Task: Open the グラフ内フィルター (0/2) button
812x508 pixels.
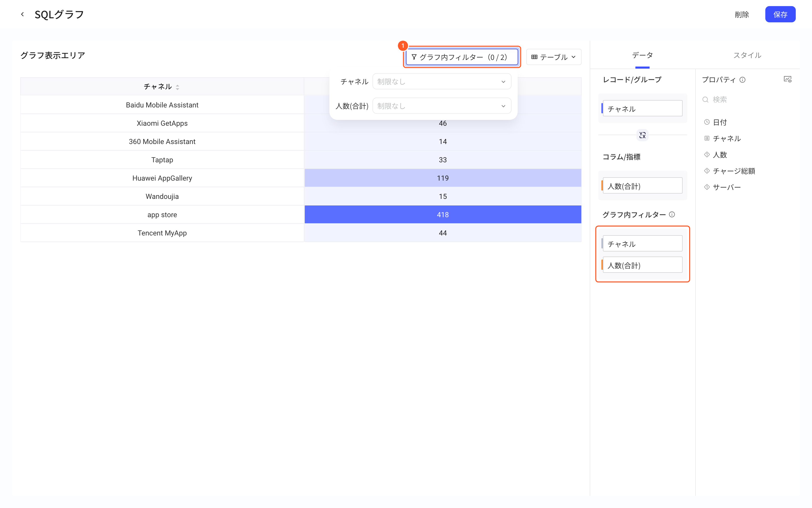Action: [462, 57]
